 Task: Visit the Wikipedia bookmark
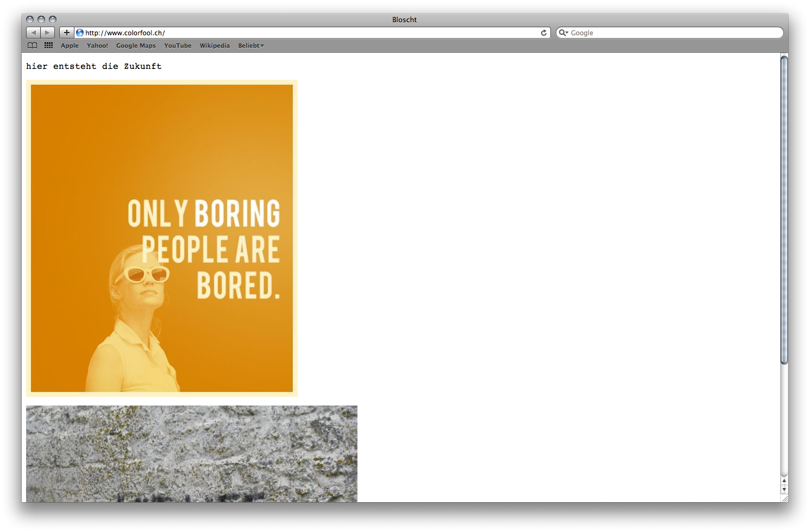pyautogui.click(x=215, y=46)
